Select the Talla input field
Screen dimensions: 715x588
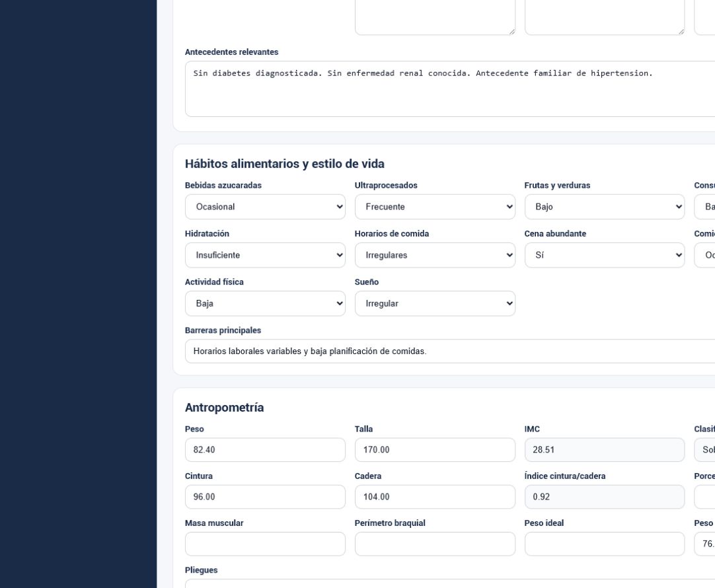click(x=435, y=450)
